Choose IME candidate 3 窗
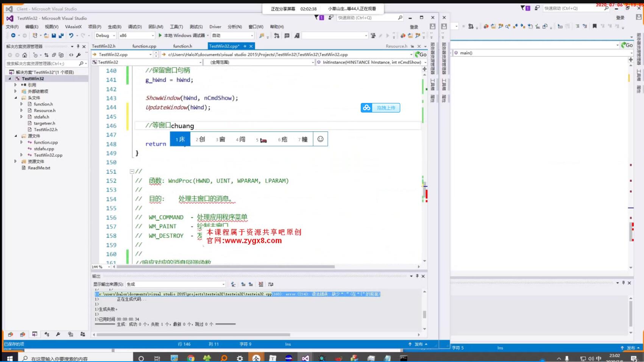Image resolution: width=644 pixels, height=362 pixels. point(221,139)
